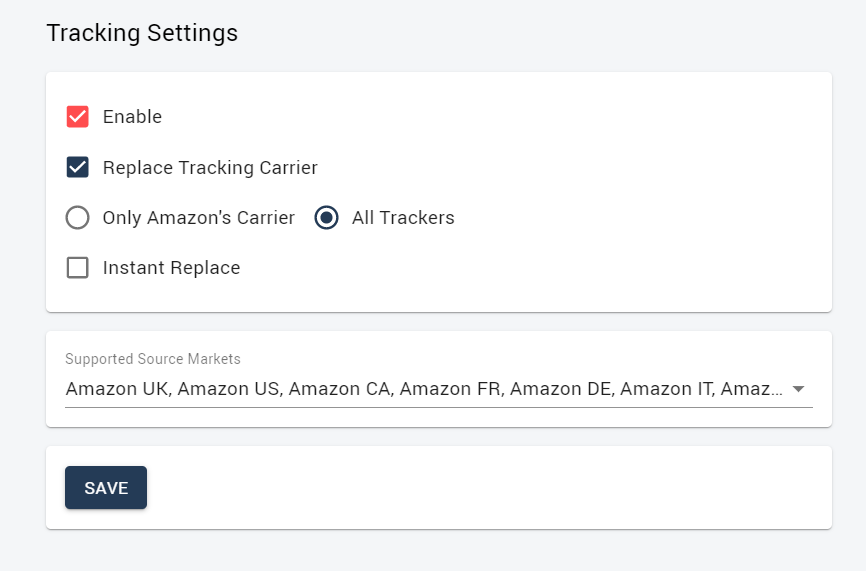Screen dimensions: 866x571
Task: Click "Amazon US" in the markets field
Action: click(230, 389)
